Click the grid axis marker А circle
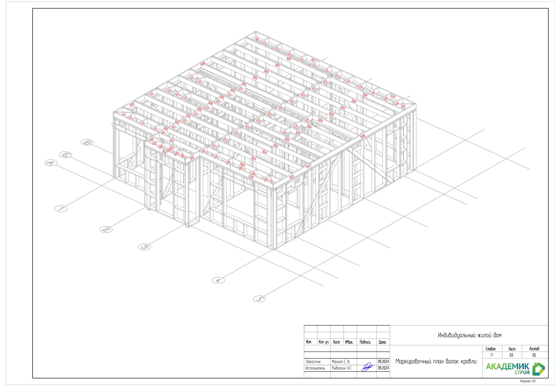This screenshot has width=555, height=392. click(x=51, y=163)
